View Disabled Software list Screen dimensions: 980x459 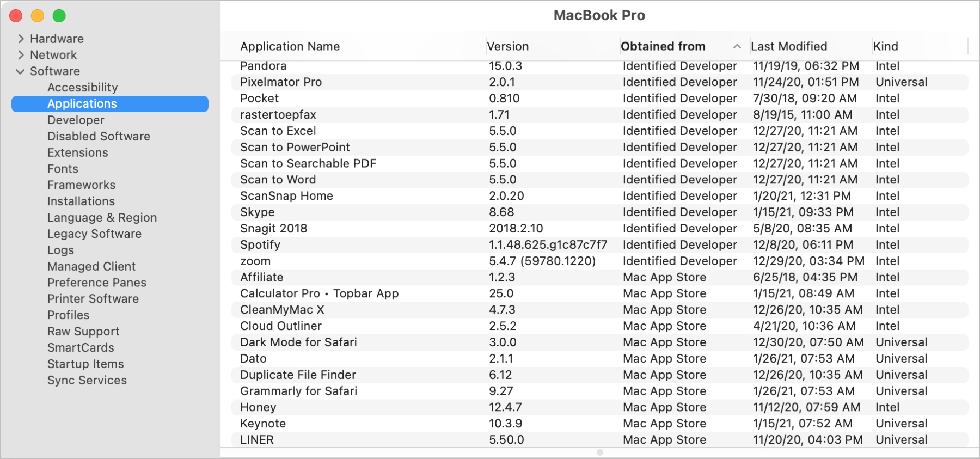99,136
